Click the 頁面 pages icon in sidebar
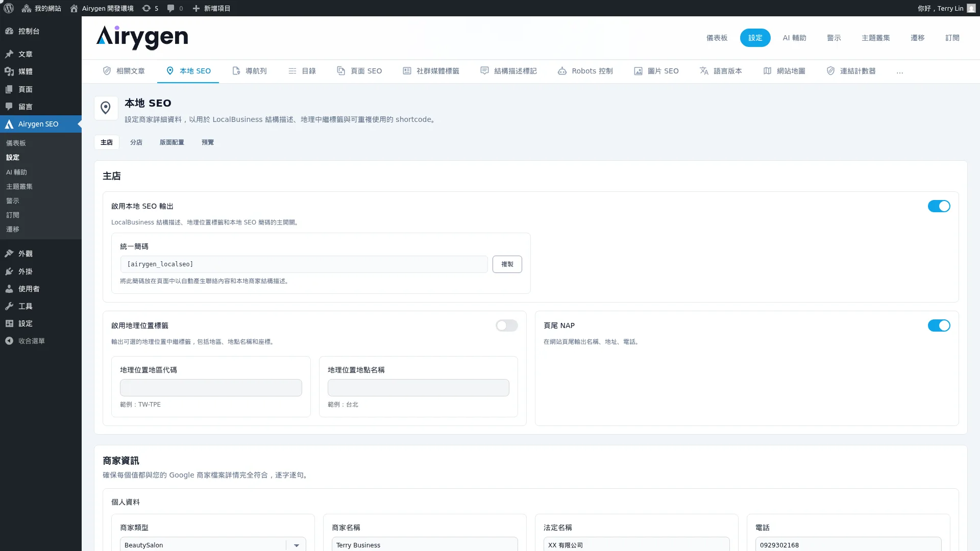This screenshot has height=551, width=980. [x=9, y=89]
